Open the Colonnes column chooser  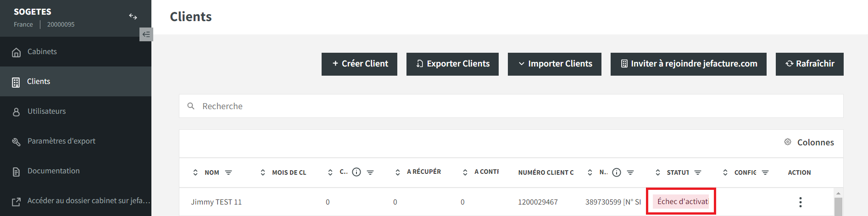click(809, 142)
